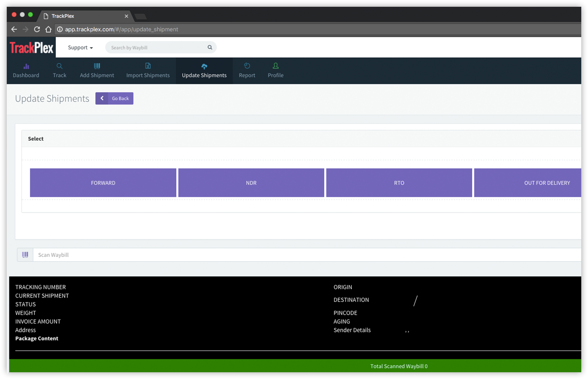This screenshot has height=379, width=588.
Task: Click the Import Shipments spreadsheet icon
Action: tap(148, 66)
